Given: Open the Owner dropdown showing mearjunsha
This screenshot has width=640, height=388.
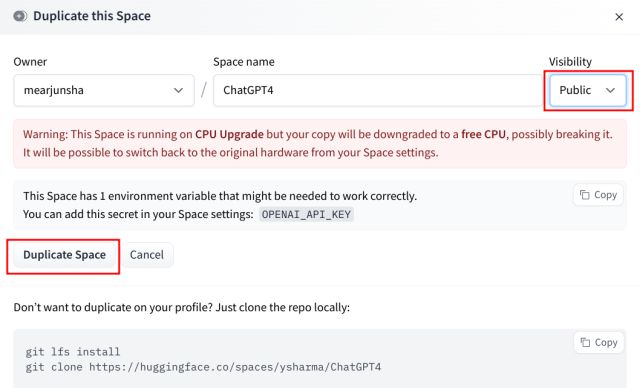Looking at the screenshot, I should pos(104,90).
